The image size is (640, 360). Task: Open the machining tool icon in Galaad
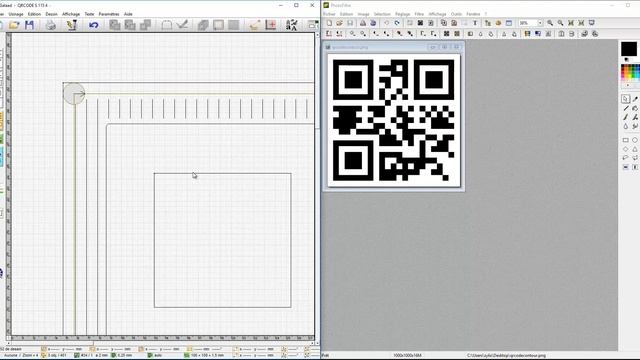(72, 25)
